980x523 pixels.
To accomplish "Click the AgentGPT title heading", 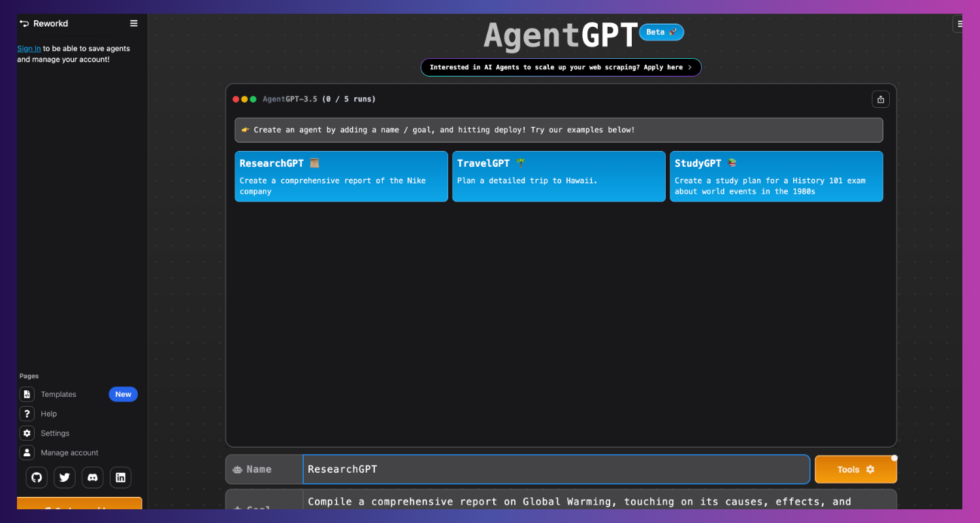I will (x=561, y=36).
